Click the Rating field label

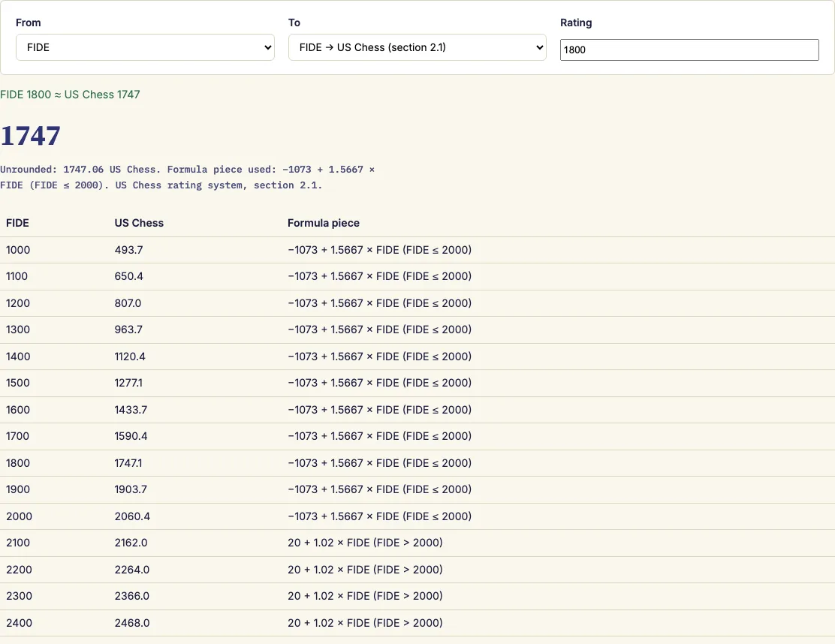pyautogui.click(x=576, y=23)
